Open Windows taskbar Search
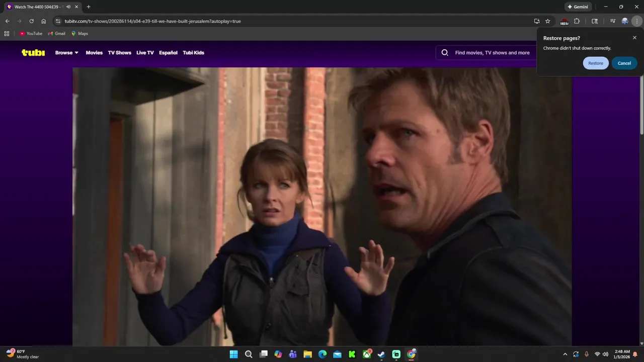The image size is (644, 362). click(249, 354)
